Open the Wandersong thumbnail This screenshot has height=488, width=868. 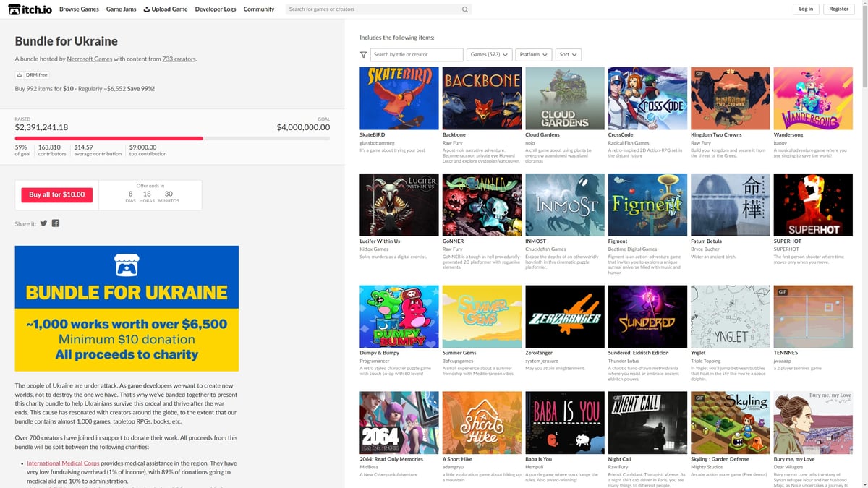(813, 98)
